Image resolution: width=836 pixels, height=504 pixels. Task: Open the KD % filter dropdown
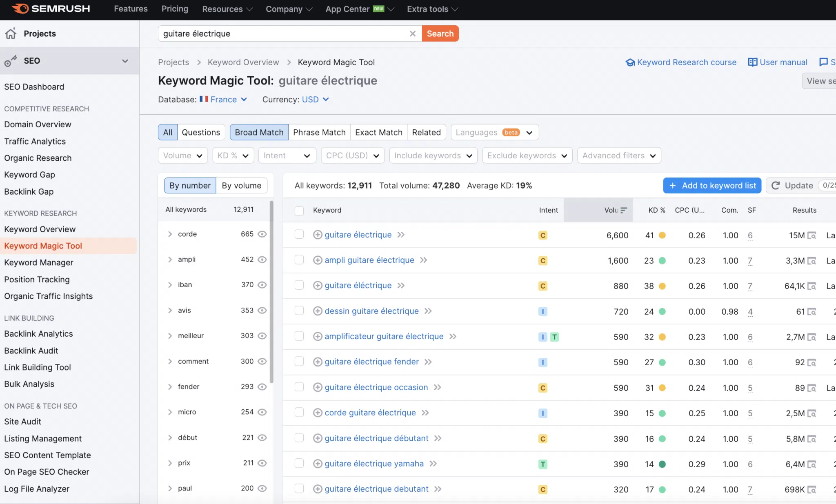(233, 155)
